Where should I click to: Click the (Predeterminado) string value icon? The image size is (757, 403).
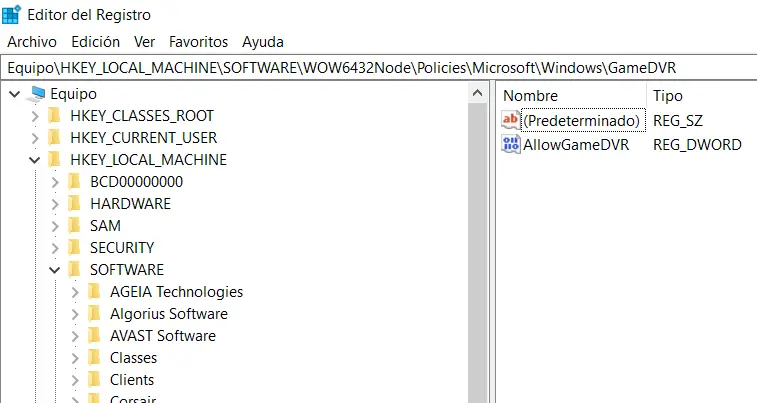[x=511, y=121]
